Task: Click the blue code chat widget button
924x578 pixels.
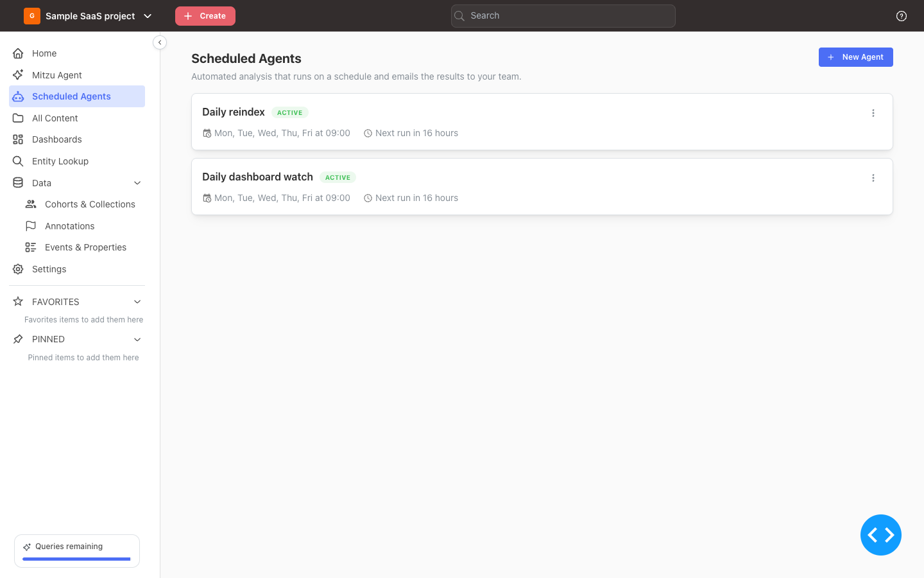Action: pyautogui.click(x=881, y=535)
